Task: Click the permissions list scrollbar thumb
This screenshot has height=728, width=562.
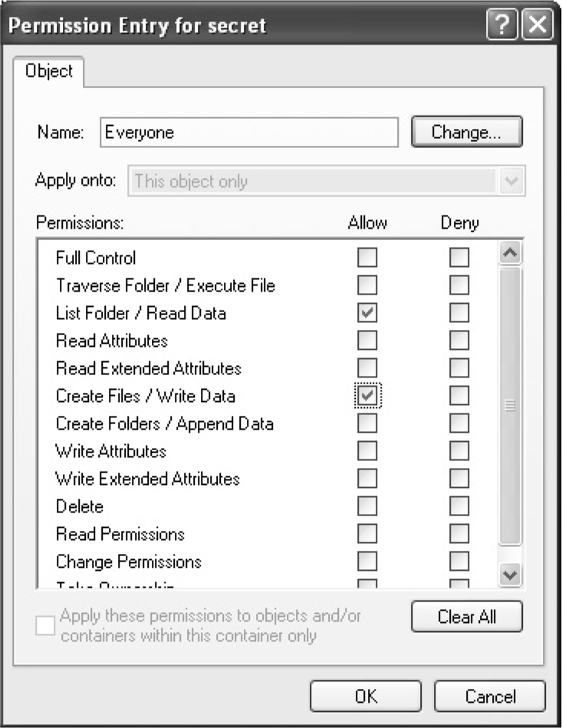Action: (510, 405)
